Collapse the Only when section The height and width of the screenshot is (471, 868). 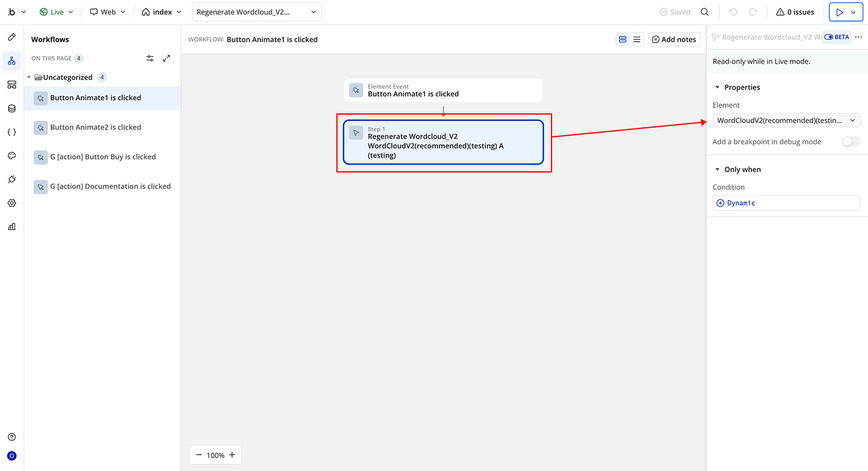pyautogui.click(x=717, y=169)
